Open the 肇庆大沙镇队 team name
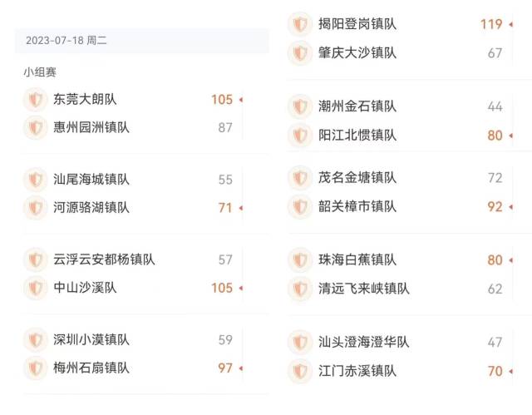This screenshot has width=532, height=415. click(357, 53)
